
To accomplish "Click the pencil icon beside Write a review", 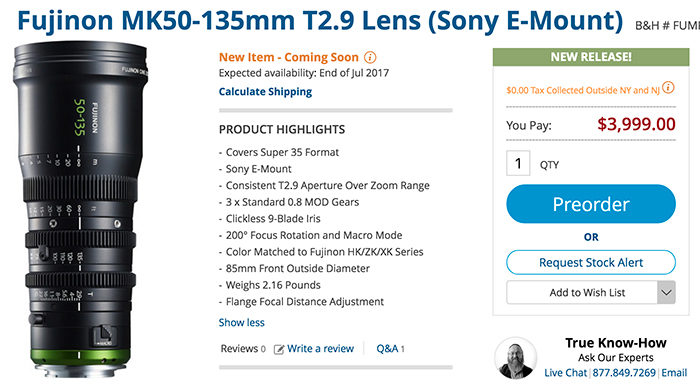I will (279, 349).
